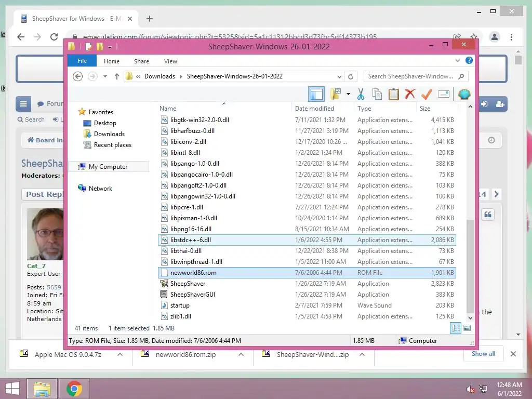Sort by Size column header

coord(437,108)
